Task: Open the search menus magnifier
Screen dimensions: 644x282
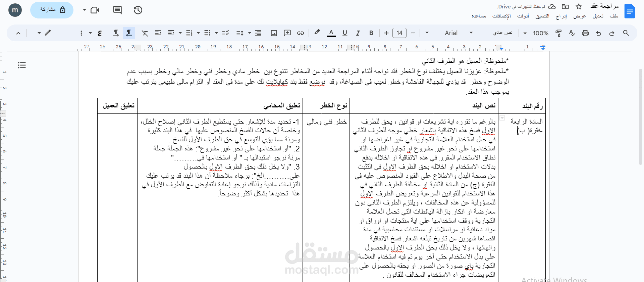Action: [626, 33]
